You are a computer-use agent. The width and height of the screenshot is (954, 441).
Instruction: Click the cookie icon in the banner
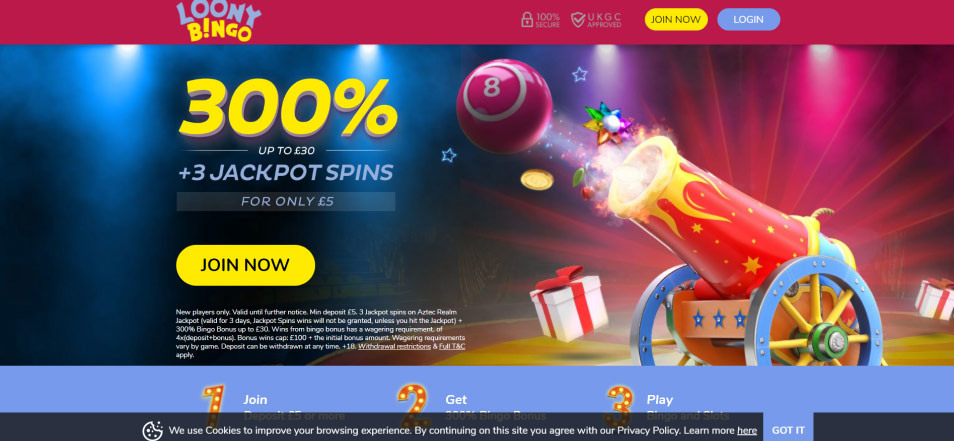pos(153,430)
